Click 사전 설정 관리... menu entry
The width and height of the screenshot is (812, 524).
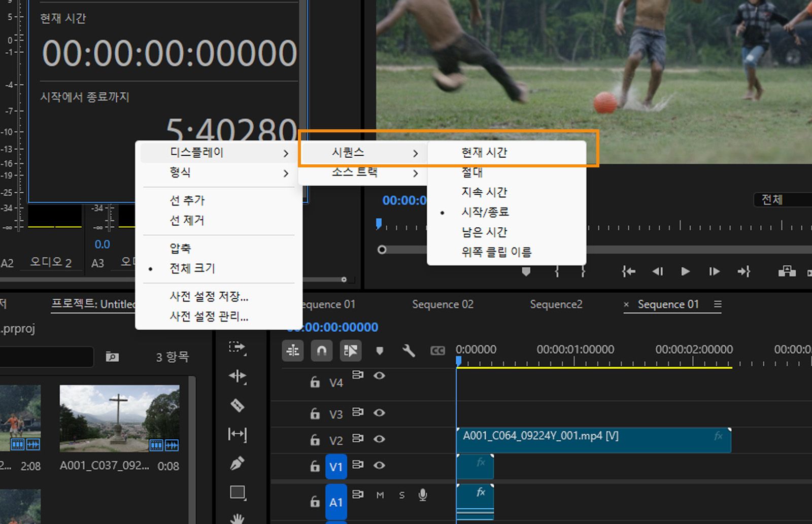coord(219,317)
